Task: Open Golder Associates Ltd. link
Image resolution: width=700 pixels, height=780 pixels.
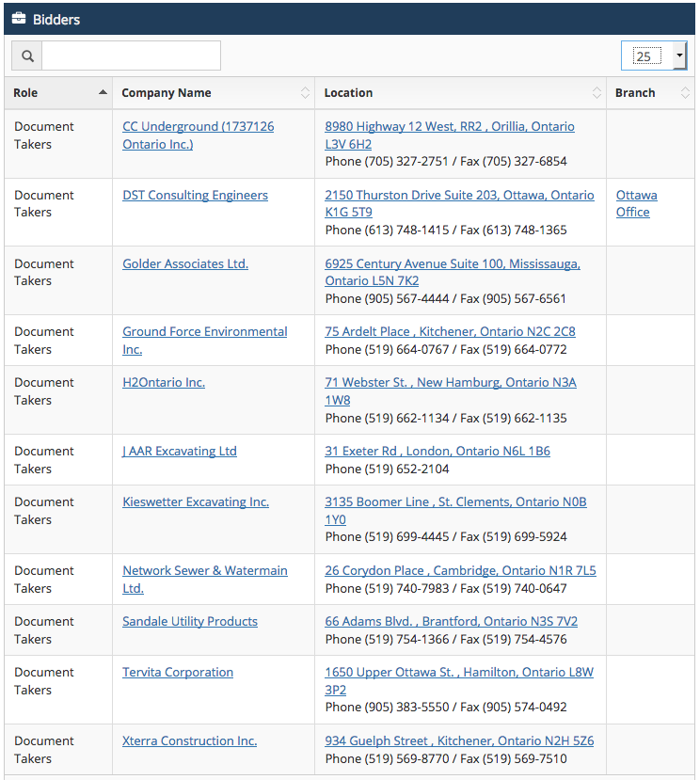Action: (x=185, y=263)
